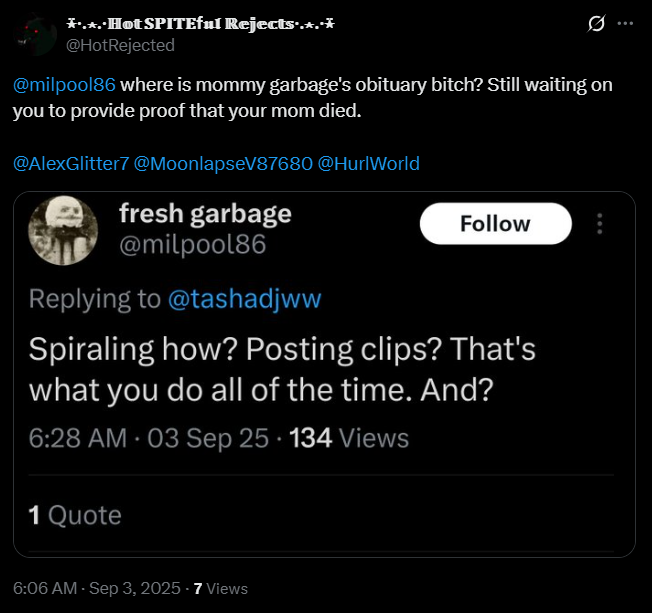
Task: Follow the fresh garbage account
Action: [x=496, y=223]
